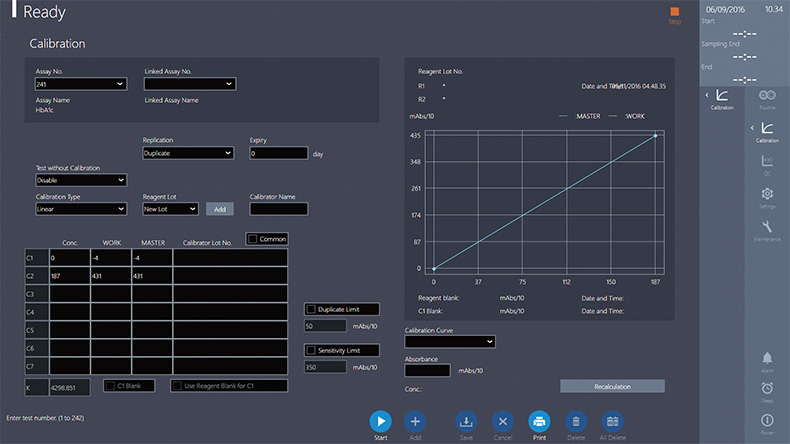This screenshot has height=444, width=790.
Task: Open Routine from the sidebar
Action: pos(767,95)
